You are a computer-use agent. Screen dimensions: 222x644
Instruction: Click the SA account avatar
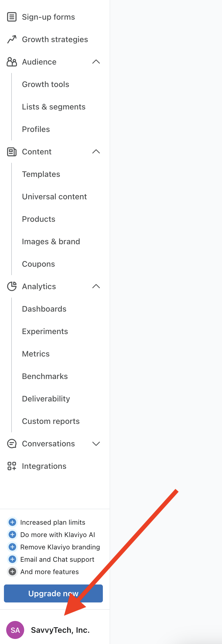pyautogui.click(x=15, y=630)
